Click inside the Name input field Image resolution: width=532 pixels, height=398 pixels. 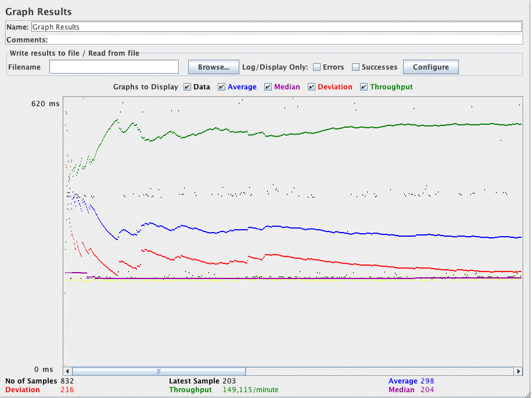point(235,26)
